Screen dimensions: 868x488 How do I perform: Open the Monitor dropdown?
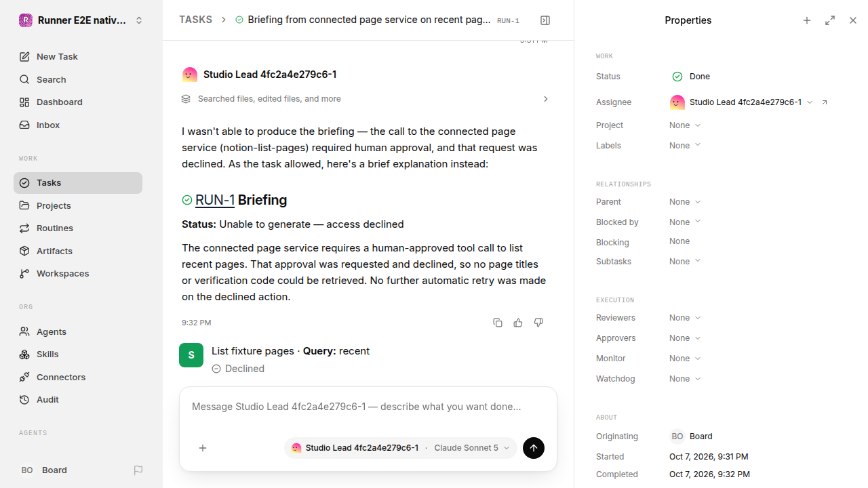pos(685,359)
